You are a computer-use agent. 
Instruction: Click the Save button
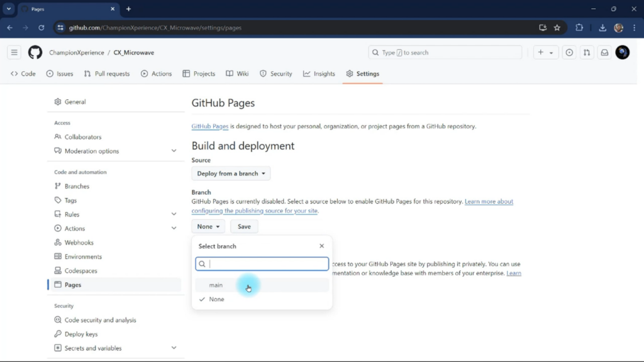click(x=244, y=226)
